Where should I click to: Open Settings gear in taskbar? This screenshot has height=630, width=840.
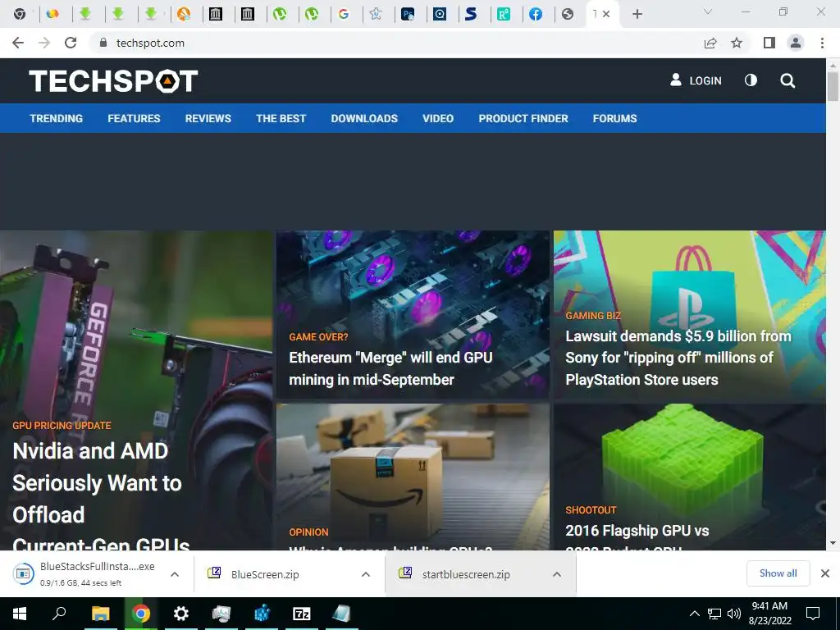181,614
